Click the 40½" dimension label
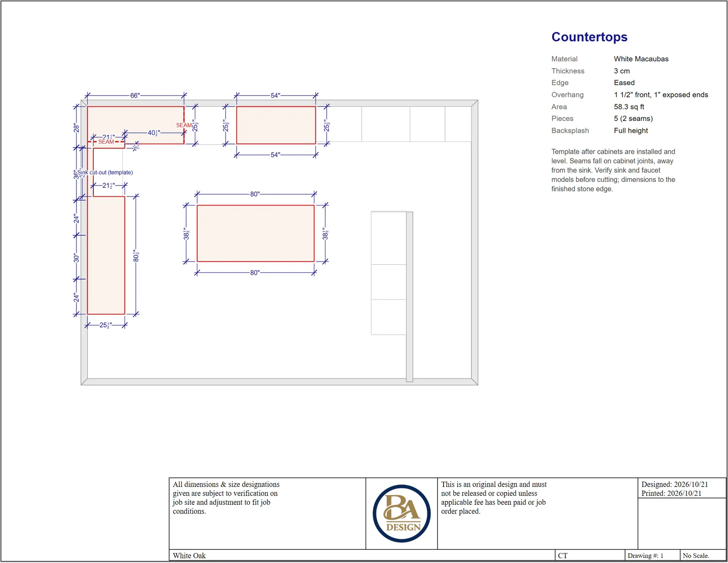728x563 pixels. point(154,133)
